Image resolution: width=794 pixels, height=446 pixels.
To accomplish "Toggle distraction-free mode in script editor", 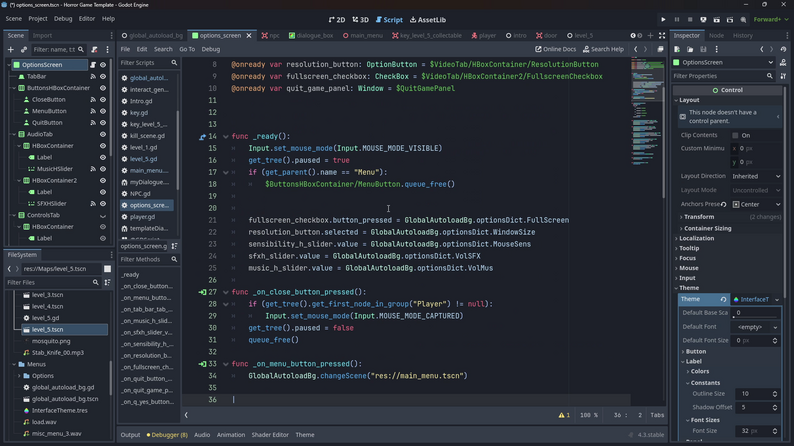I will [x=662, y=35].
